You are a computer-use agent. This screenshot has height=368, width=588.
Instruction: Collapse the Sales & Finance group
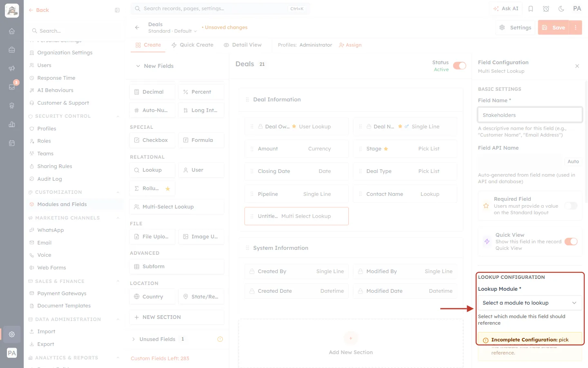[118, 281]
